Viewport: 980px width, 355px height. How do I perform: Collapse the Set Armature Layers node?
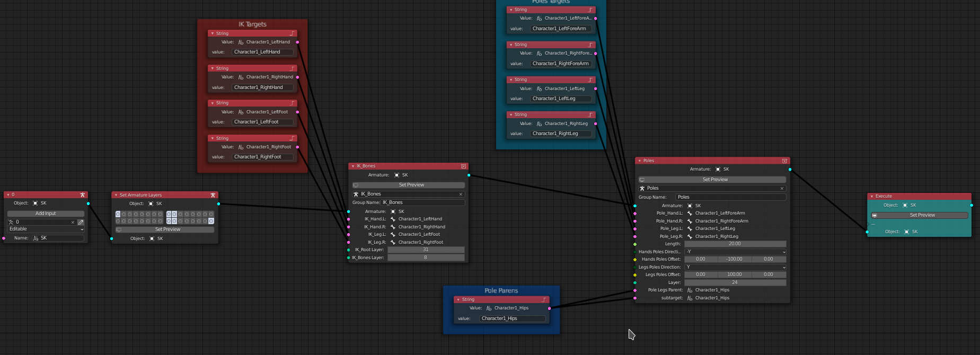pyautogui.click(x=116, y=195)
